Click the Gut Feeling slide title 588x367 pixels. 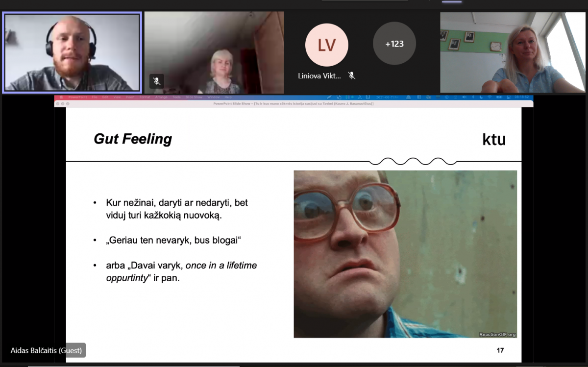coord(133,139)
